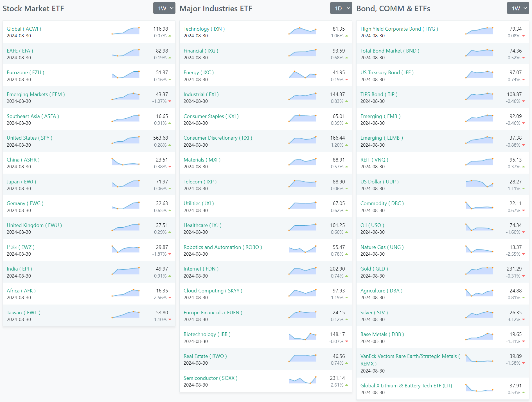532x402 pixels.
Task: Open Biotechnology ( IBB ) link
Action: click(x=207, y=334)
